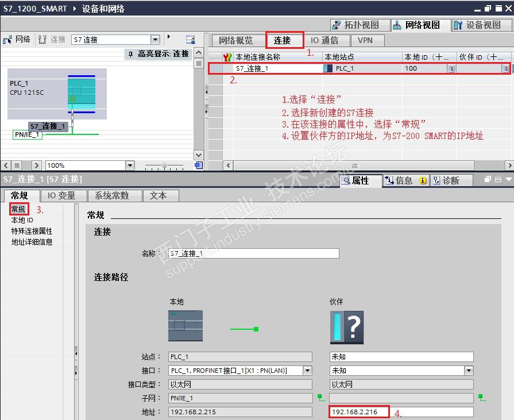Click the 连接 connections toolbar button
Screen dimensions: 514x420
(52, 39)
